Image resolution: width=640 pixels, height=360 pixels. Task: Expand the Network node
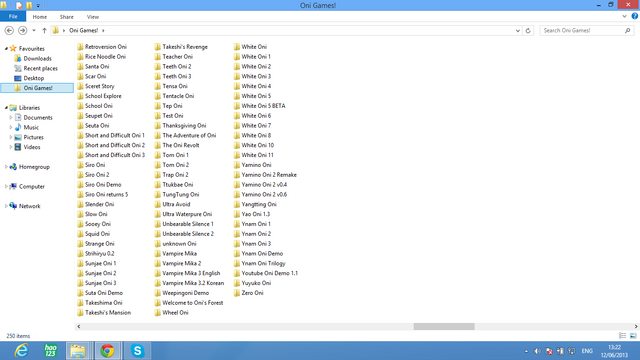[x=6, y=206]
